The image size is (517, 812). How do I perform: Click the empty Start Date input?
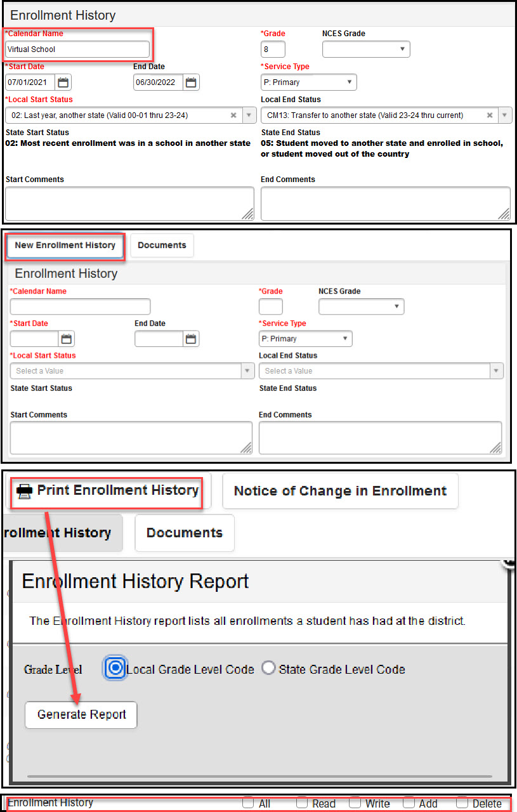(35, 339)
